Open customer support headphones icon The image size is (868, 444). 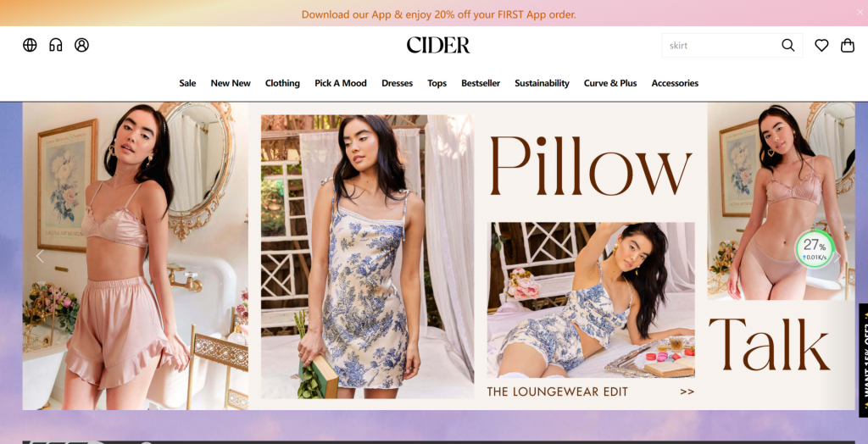56,45
